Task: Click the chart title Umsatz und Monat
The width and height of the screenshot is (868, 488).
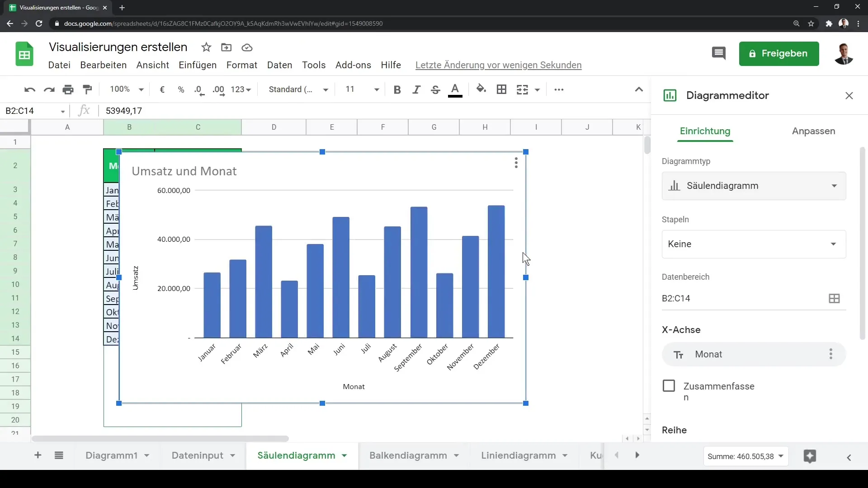Action: (184, 171)
